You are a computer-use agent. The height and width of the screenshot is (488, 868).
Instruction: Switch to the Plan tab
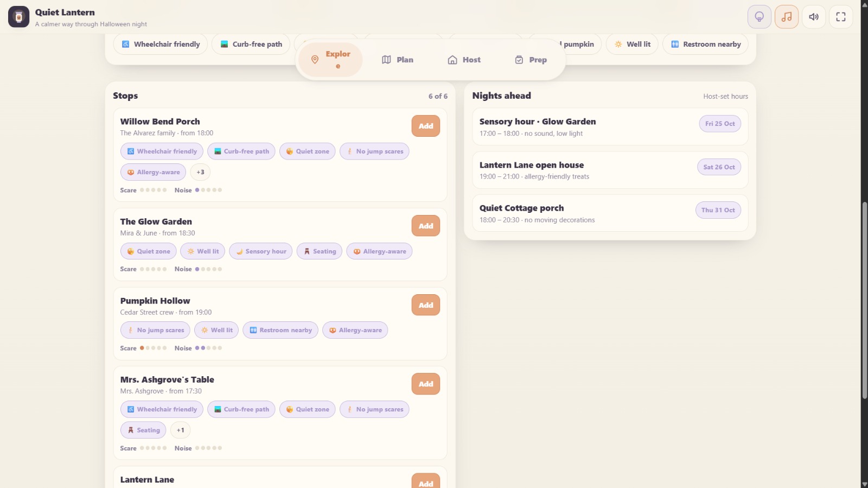point(398,60)
